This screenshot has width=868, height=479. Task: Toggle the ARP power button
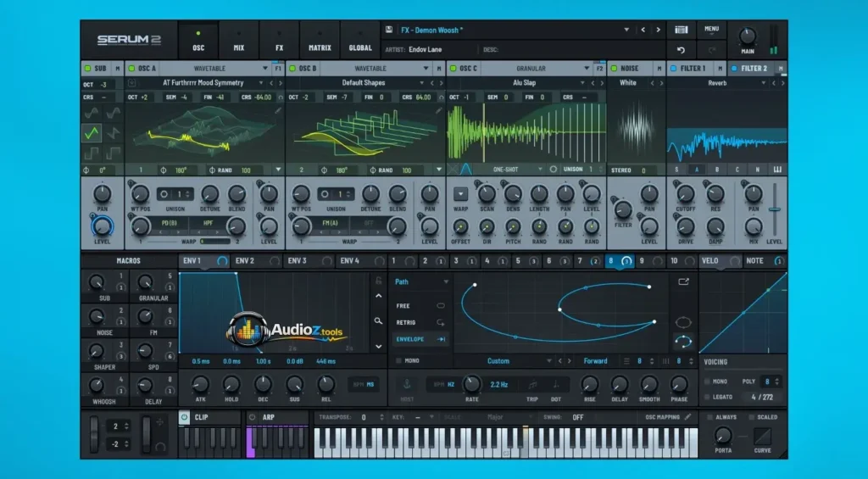[x=252, y=417]
